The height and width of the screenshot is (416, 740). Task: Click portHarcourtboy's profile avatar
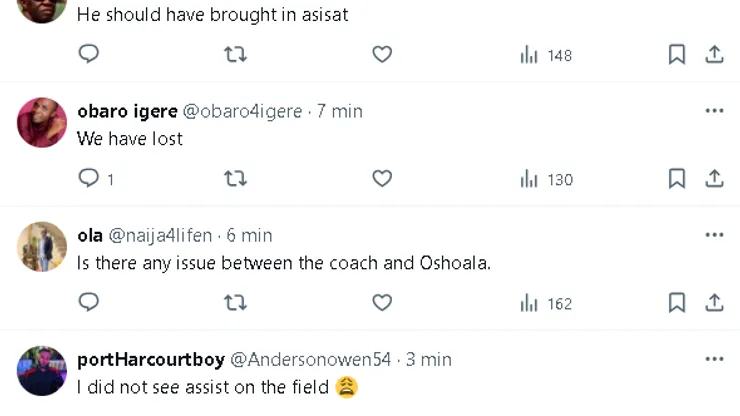42,371
